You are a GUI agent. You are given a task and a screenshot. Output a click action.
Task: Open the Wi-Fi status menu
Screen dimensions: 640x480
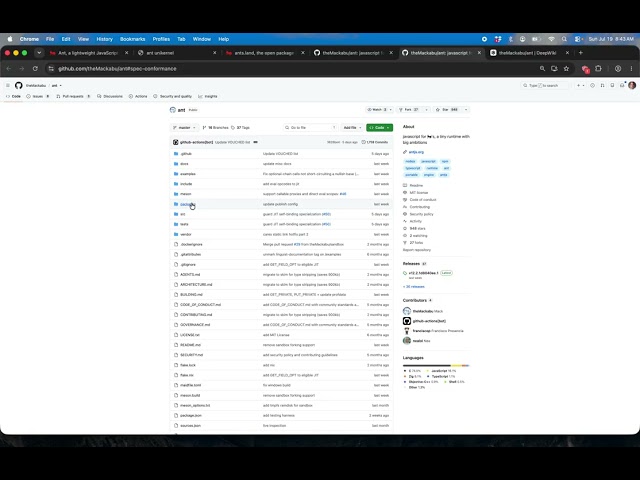pos(551,39)
